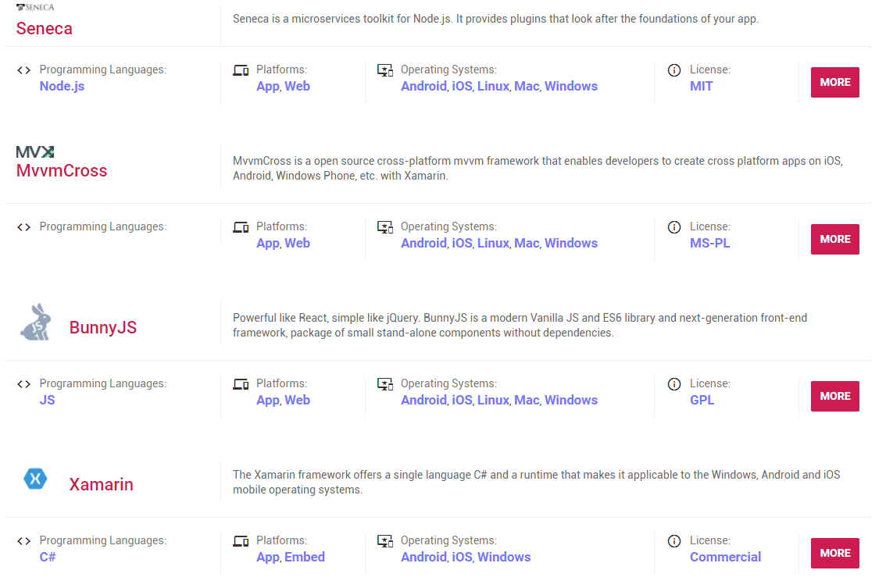
Task: Click code brackets icon in BunnyJS row
Action: (23, 384)
